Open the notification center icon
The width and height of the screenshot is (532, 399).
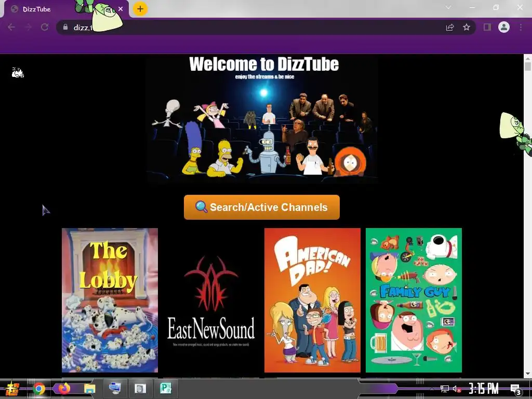pos(516,390)
